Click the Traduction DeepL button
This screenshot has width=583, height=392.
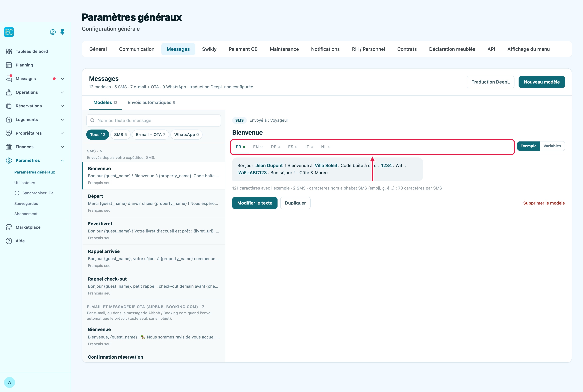(x=490, y=82)
